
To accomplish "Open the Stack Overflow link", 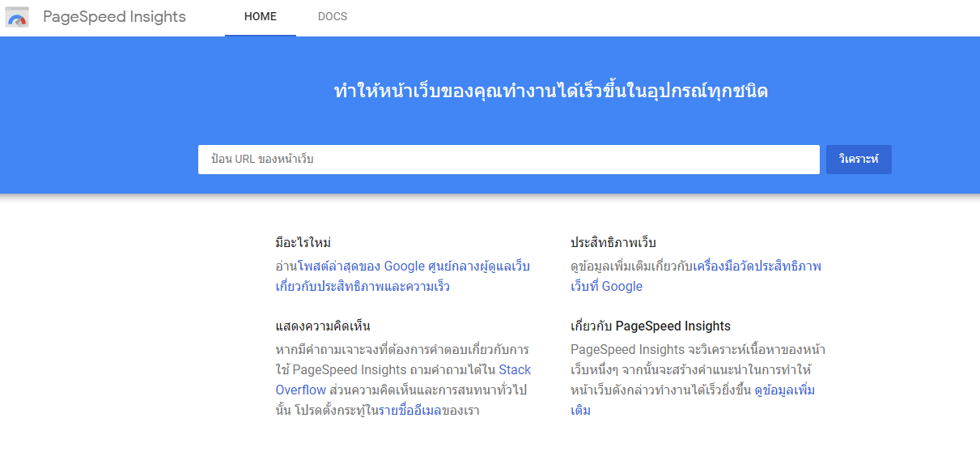I will [x=403, y=380].
